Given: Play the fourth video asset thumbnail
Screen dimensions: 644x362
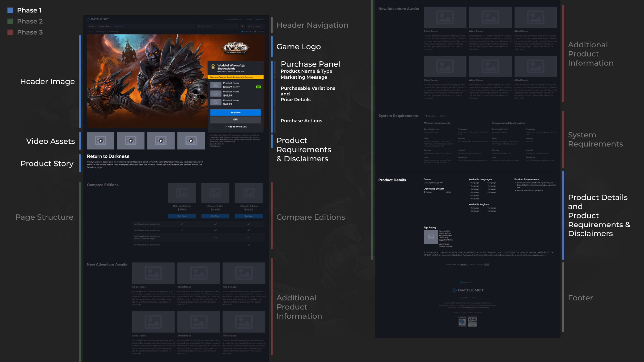Looking at the screenshot, I should (191, 141).
